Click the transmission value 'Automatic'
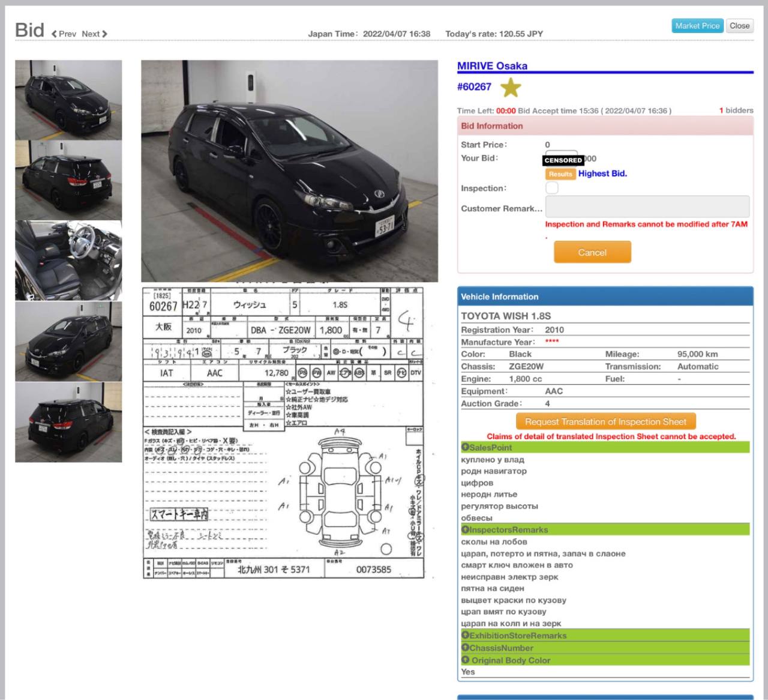This screenshot has width=768, height=700. point(698,366)
